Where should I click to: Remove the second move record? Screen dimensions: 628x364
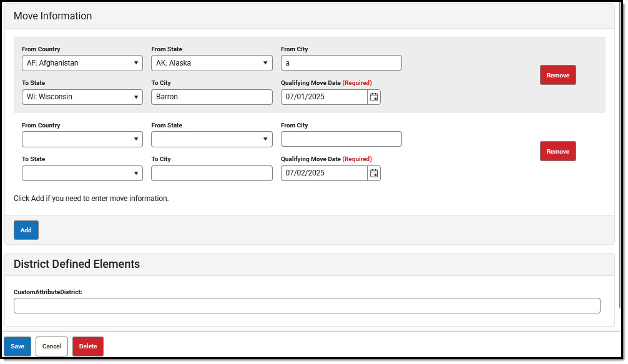pyautogui.click(x=557, y=150)
